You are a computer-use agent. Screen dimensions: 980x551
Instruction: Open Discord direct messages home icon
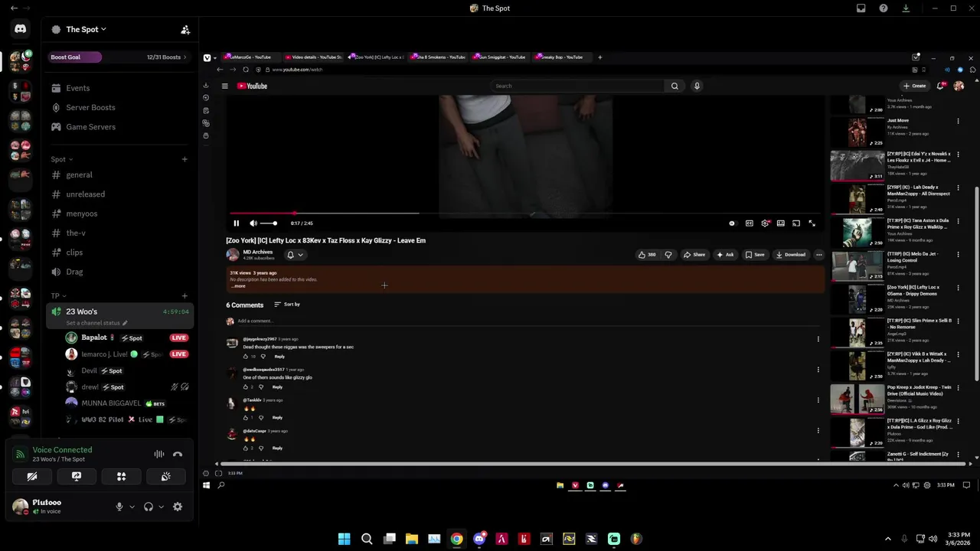(21, 29)
